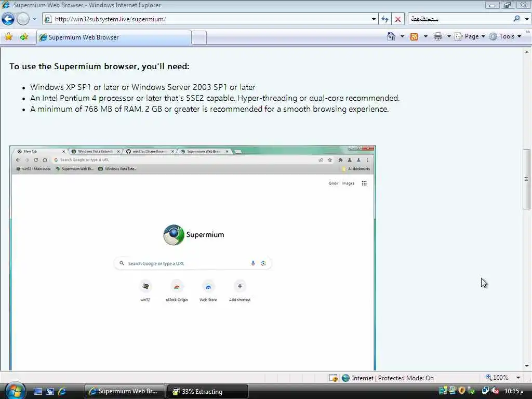Click the Supermium browser screenshot image
This screenshot has height=399, width=532.
pos(193,258)
